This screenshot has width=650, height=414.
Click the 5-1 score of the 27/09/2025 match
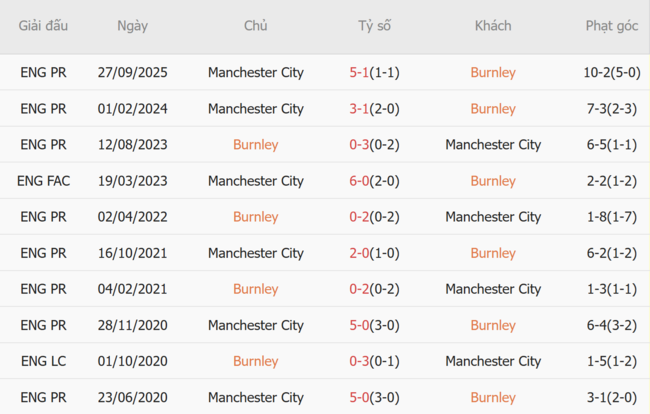point(360,73)
